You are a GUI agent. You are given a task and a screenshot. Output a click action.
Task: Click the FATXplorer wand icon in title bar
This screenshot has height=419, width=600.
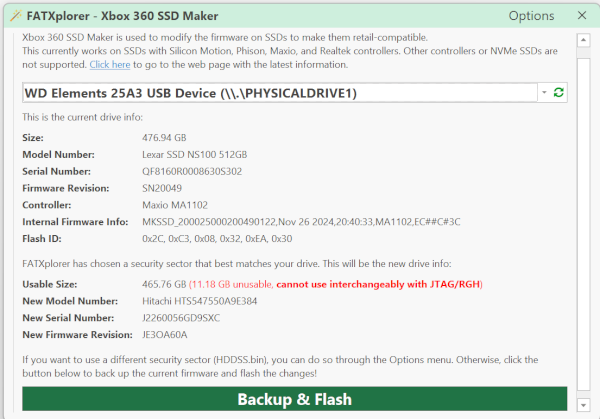16,16
